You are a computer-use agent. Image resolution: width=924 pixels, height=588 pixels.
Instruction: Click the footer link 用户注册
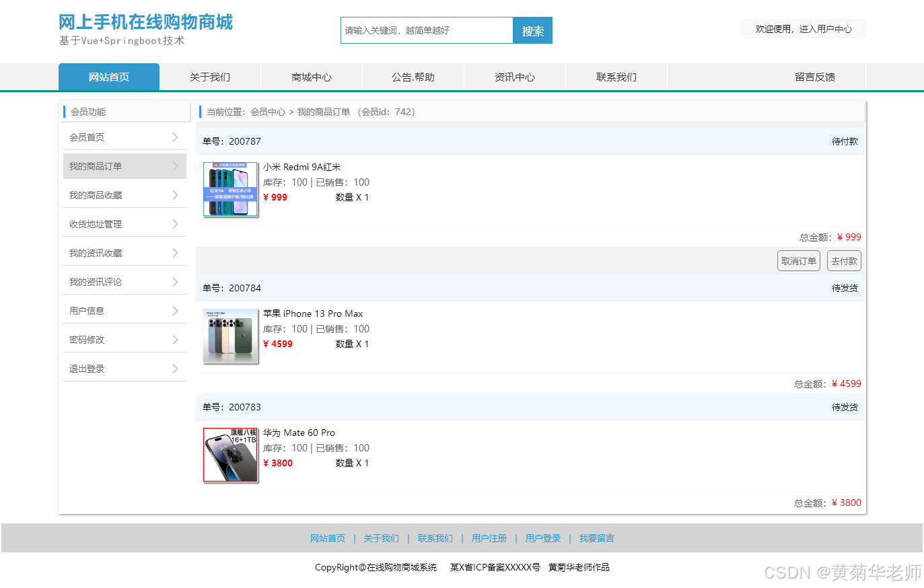click(489, 538)
